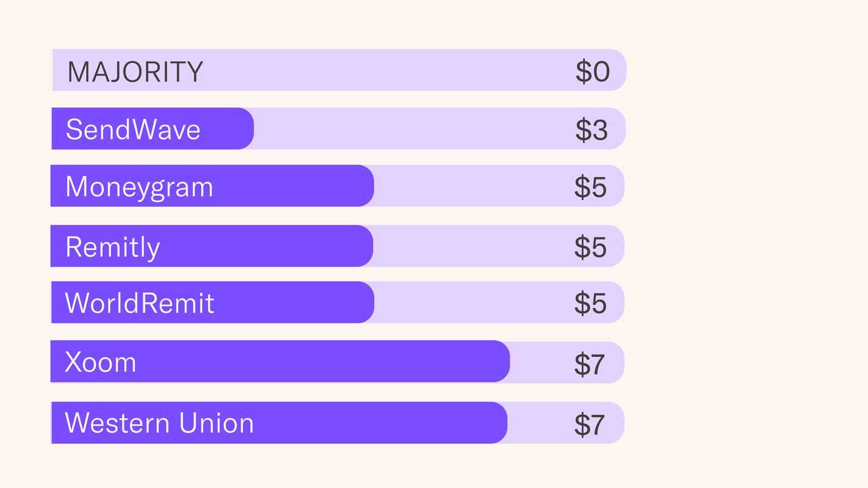Click the unfilled light part of Moneygram's bar
868x488 pixels.
[x=470, y=186]
